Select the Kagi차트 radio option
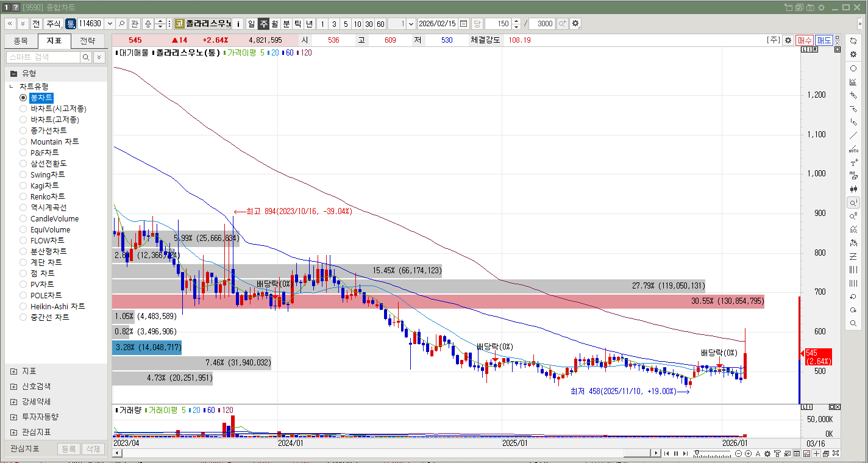 23,185
